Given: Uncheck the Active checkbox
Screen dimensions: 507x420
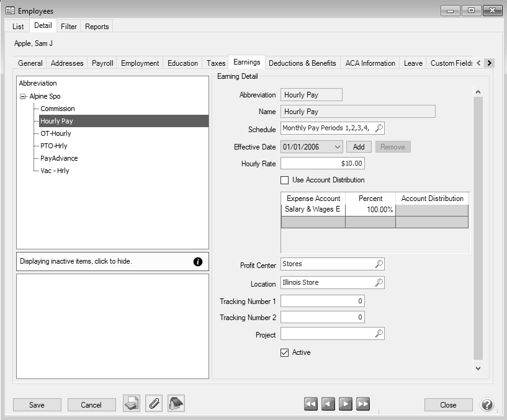Looking at the screenshot, I should coord(285,352).
